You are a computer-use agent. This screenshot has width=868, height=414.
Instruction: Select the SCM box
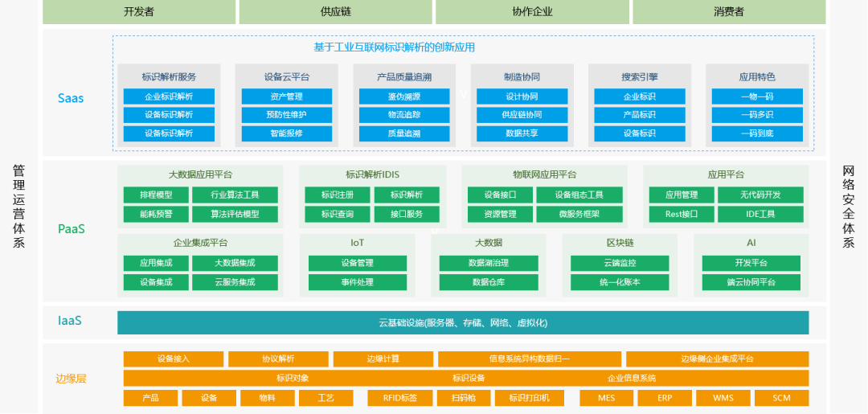tap(782, 398)
